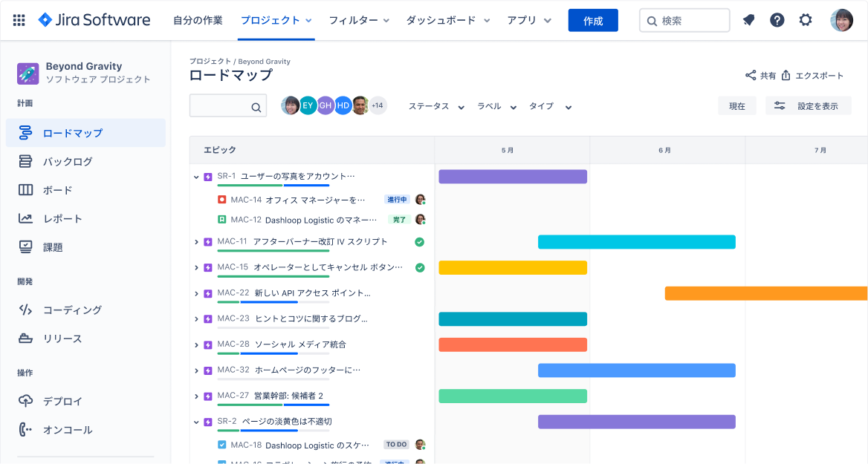Expand the MAC-11 epic row
The height and width of the screenshot is (464, 868).
tap(196, 241)
